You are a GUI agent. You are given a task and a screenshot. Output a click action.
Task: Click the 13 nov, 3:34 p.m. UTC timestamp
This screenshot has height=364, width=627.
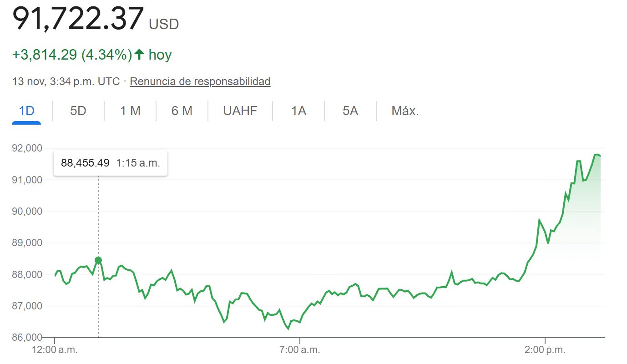pyautogui.click(x=66, y=81)
